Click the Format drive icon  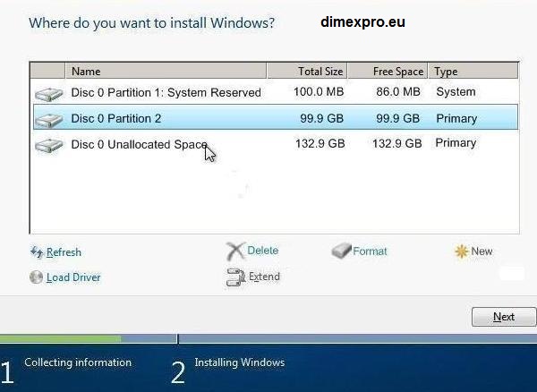[x=342, y=251]
